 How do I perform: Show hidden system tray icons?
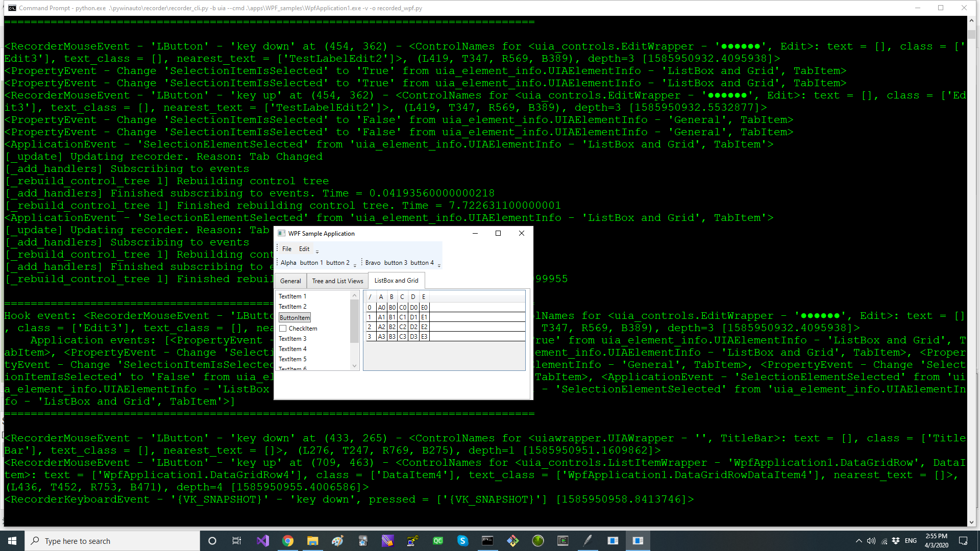(859, 541)
